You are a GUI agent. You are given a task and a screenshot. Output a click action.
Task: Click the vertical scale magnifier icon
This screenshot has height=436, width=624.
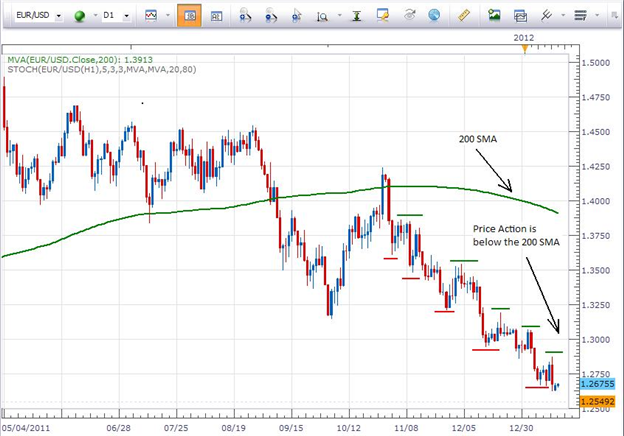click(322, 16)
